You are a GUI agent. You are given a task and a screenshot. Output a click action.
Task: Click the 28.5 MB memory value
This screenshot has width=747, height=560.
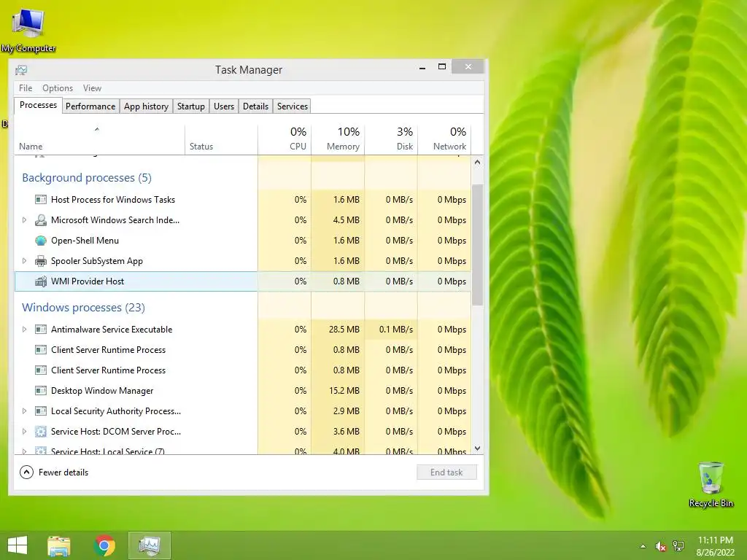344,330
